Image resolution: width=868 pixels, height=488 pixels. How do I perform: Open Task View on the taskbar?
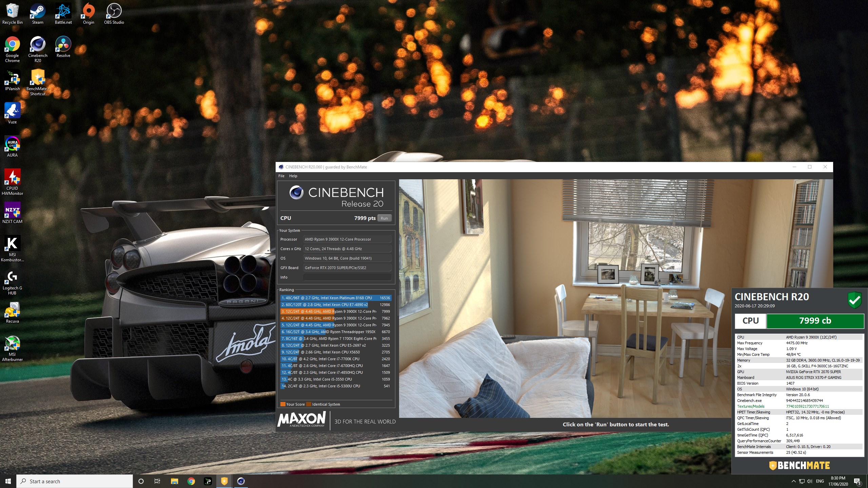coord(157,481)
